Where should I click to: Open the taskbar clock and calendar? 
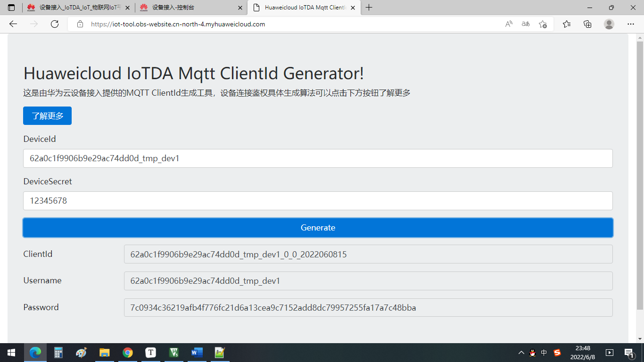point(583,353)
